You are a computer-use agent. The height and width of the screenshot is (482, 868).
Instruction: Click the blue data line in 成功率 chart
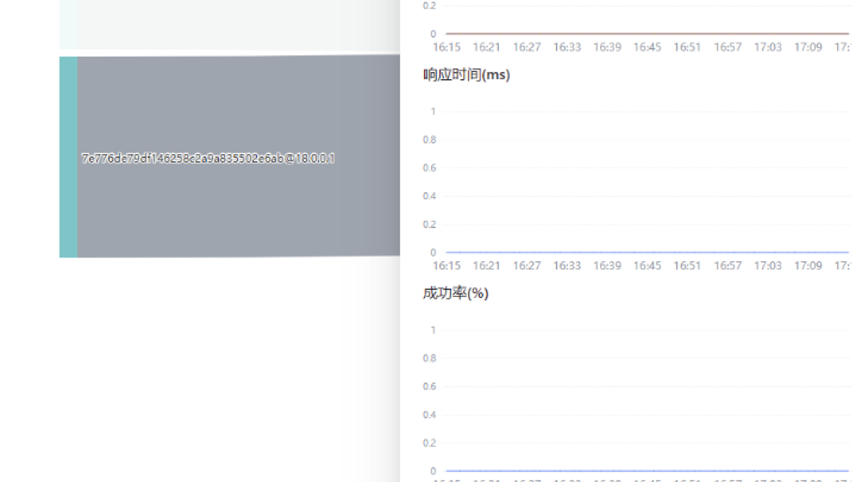(647, 471)
